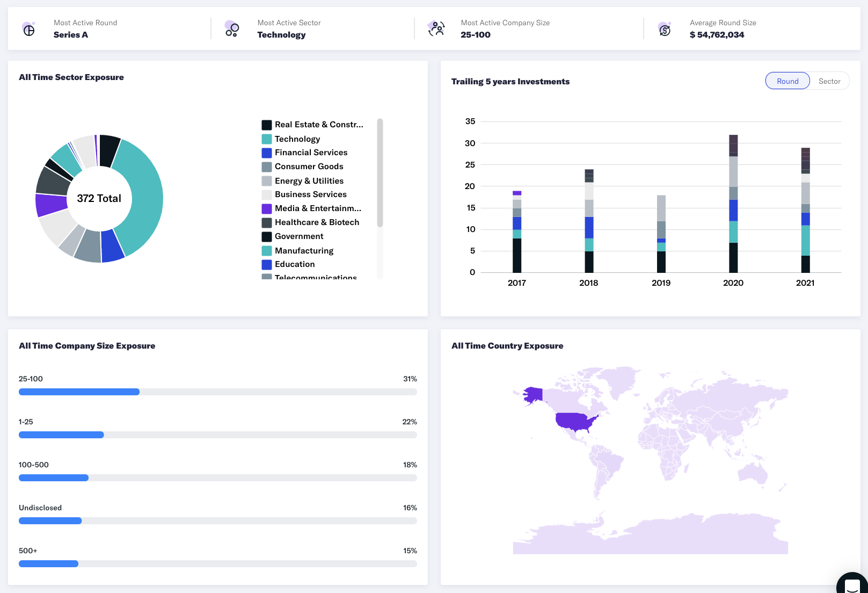Click the Healthcare & Biotech legend swatch
The image size is (868, 593).
tap(267, 222)
